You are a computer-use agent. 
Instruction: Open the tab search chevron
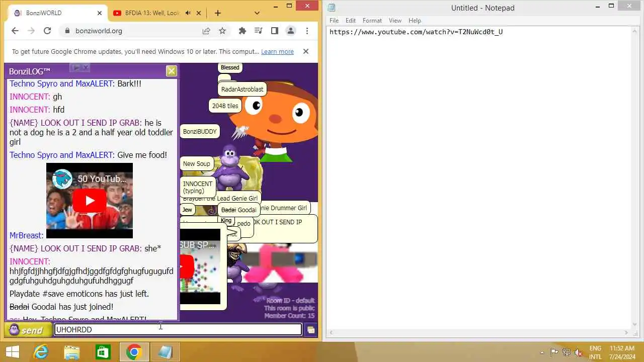click(257, 13)
